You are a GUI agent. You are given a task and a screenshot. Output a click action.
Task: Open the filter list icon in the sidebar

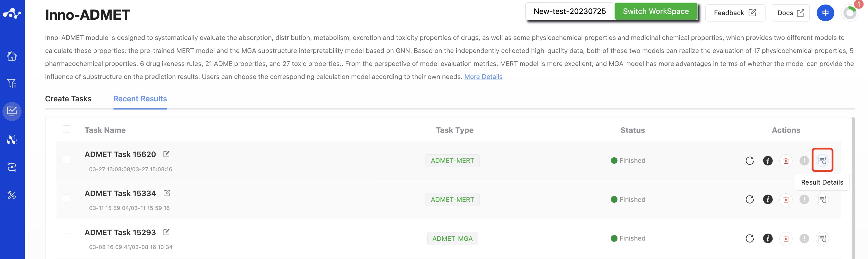12,84
